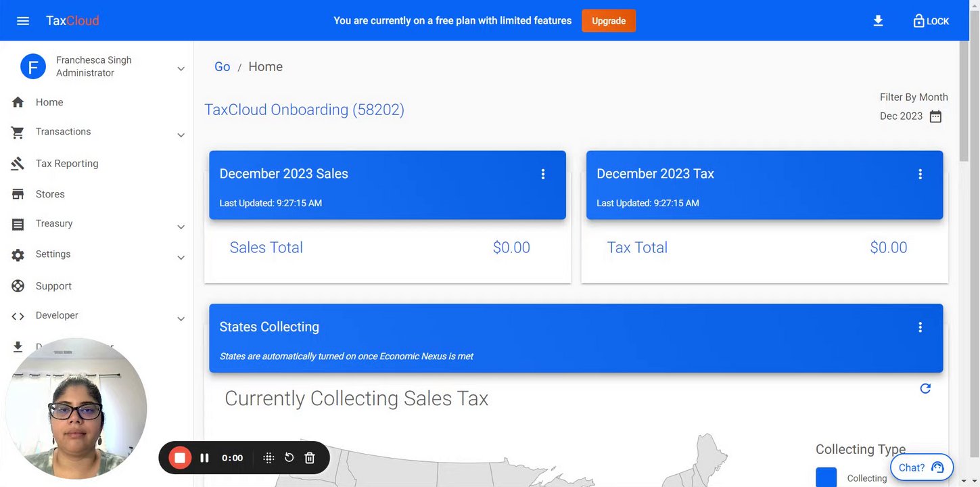Click the Developer code brackets icon
Viewport: 980px width, 487px height.
[x=18, y=316]
